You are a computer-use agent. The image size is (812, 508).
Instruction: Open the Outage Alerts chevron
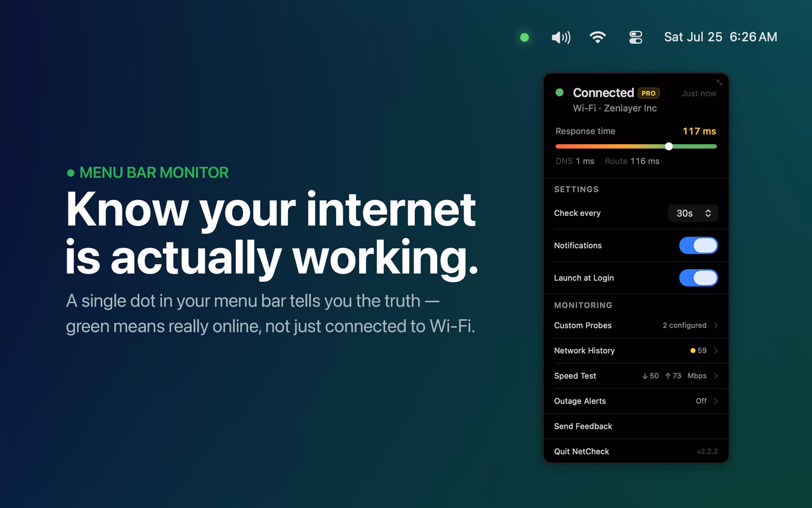(716, 401)
